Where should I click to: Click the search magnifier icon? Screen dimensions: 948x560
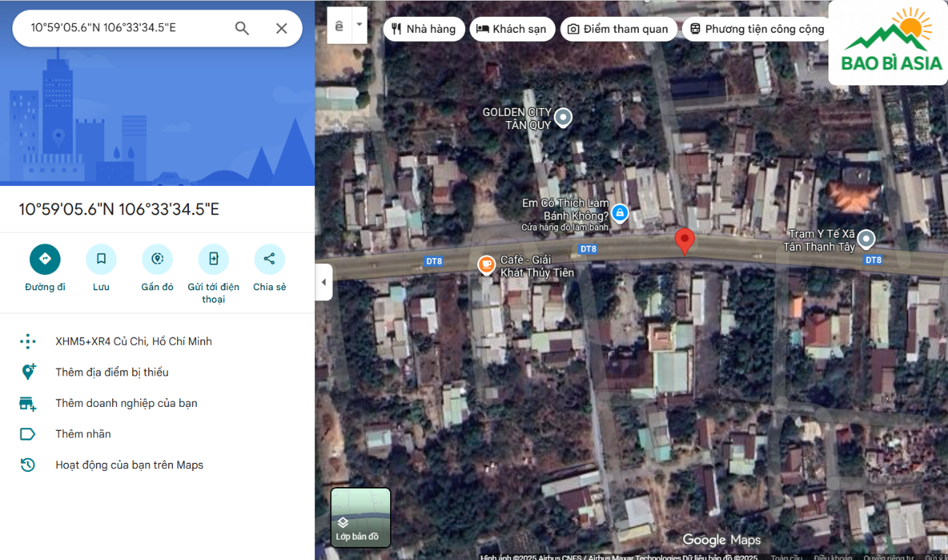(242, 28)
